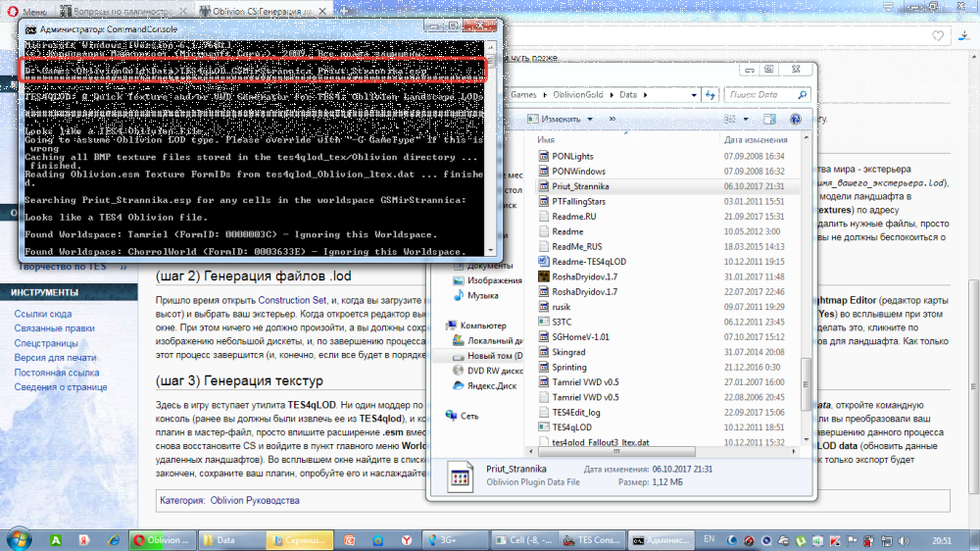Select the PONLights file
980x551 pixels.
pyautogui.click(x=572, y=156)
